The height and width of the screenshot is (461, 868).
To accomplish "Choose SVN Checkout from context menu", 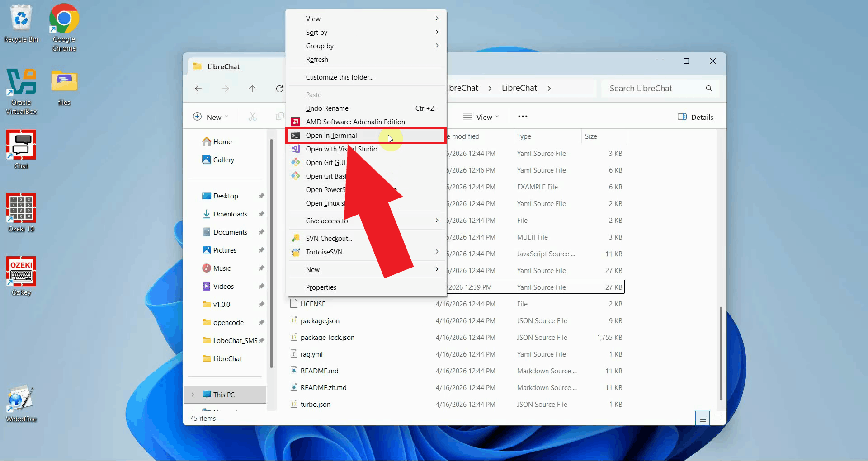I will click(366, 239).
